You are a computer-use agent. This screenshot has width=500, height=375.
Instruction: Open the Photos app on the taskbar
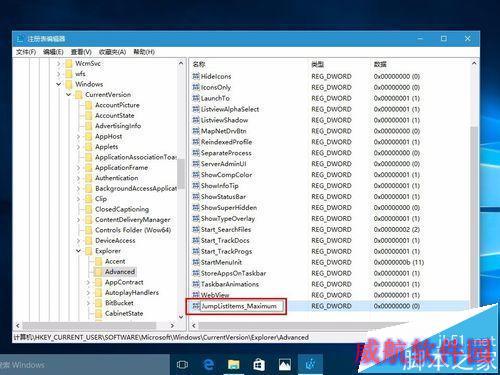pyautogui.click(x=284, y=365)
